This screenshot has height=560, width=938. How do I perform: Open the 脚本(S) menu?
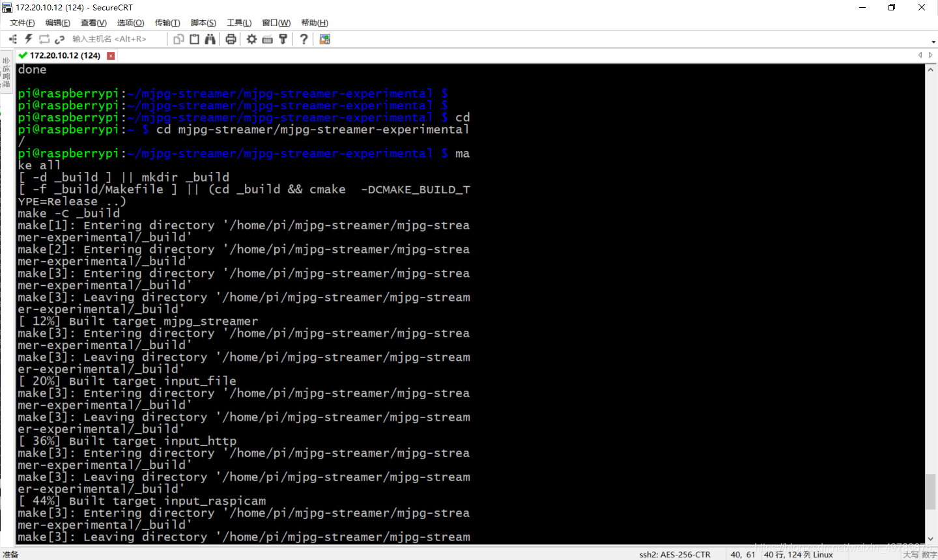203,23
